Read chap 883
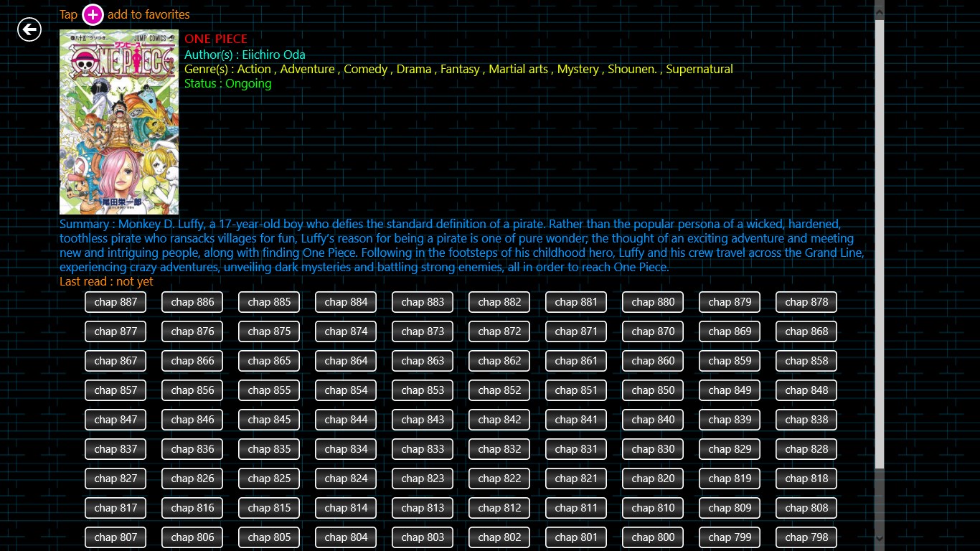Viewport: 980px width, 551px height. [x=423, y=302]
